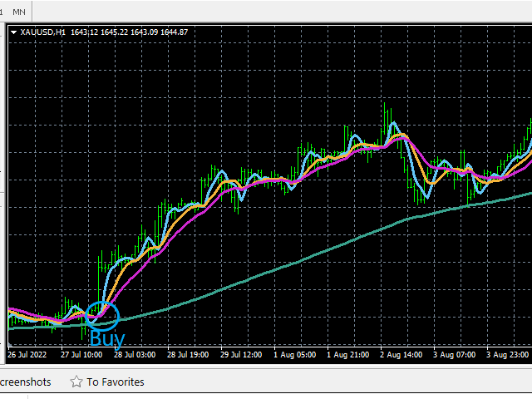The height and width of the screenshot is (399, 532).
Task: Click the 28 Jul 19:00 time label
Action: pyautogui.click(x=188, y=355)
